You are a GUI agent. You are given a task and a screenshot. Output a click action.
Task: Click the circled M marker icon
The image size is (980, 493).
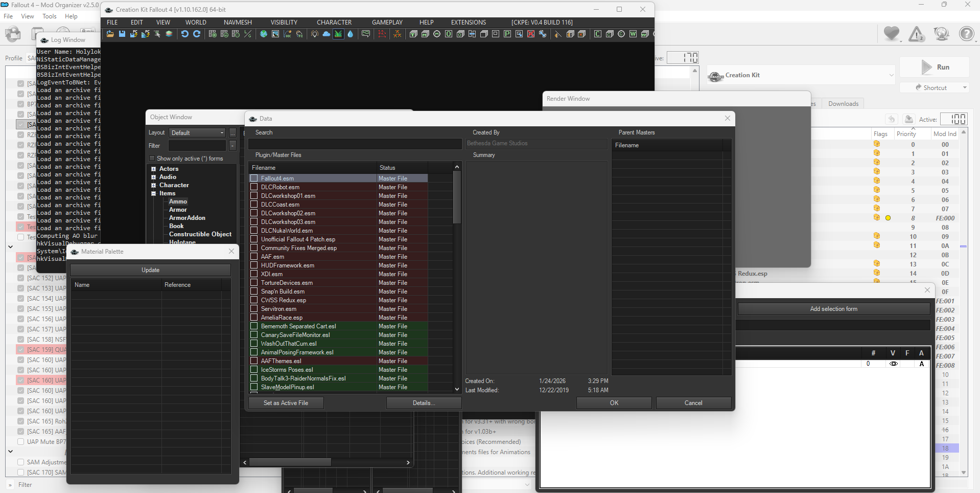click(437, 34)
